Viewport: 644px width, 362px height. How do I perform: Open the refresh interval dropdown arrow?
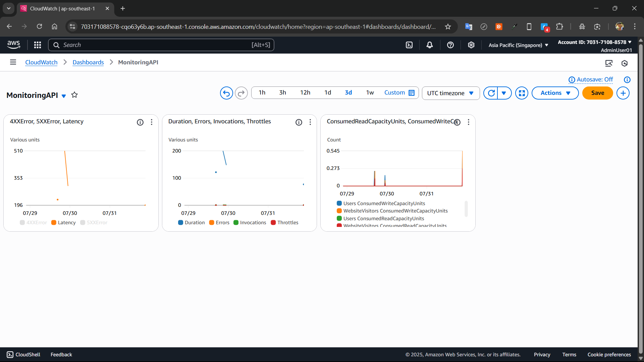coord(504,93)
